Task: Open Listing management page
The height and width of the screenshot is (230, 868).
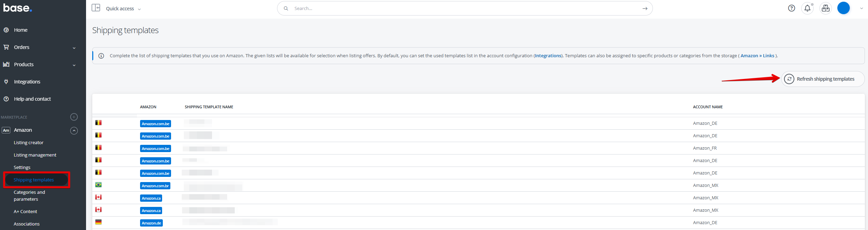Action: (x=35, y=155)
